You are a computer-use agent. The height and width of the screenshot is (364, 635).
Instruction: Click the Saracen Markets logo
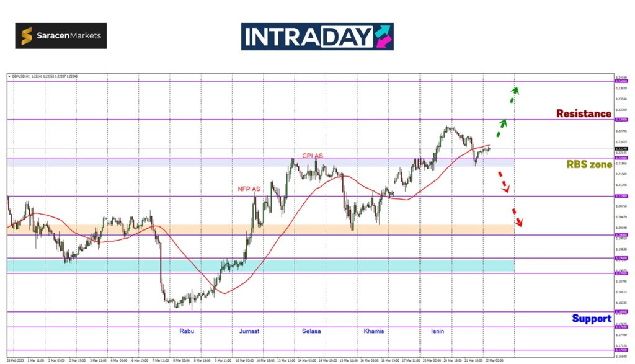point(61,36)
